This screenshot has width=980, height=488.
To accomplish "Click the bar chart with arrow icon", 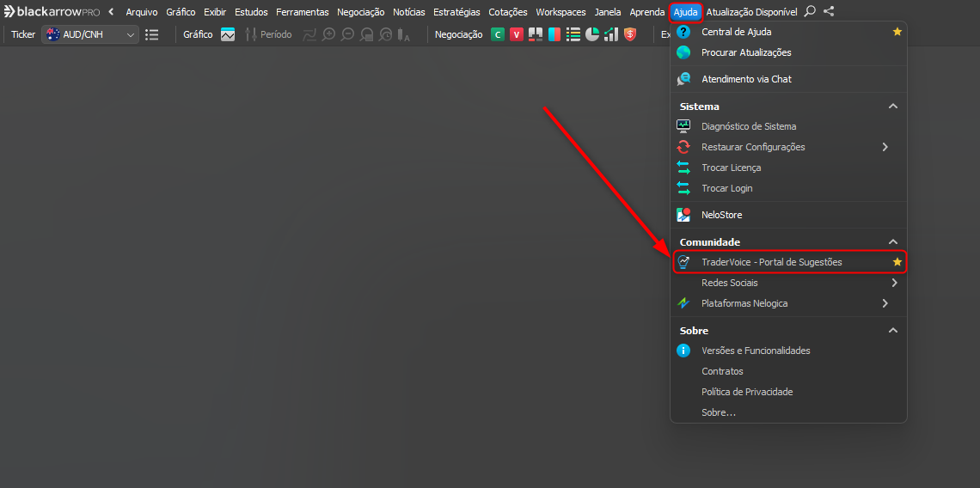I will click(x=611, y=35).
